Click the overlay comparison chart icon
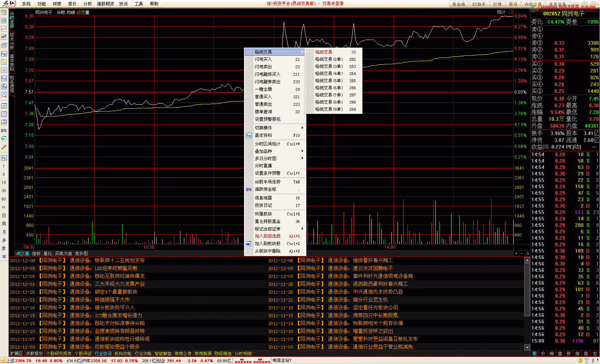Viewport: 600px width, 364px height. [4, 123]
